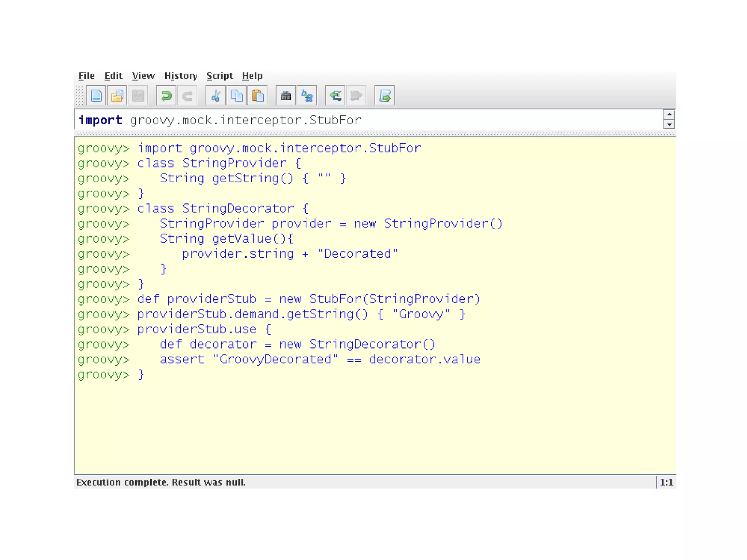
Task: Click the input scrollbar down arrow
Action: (x=669, y=125)
